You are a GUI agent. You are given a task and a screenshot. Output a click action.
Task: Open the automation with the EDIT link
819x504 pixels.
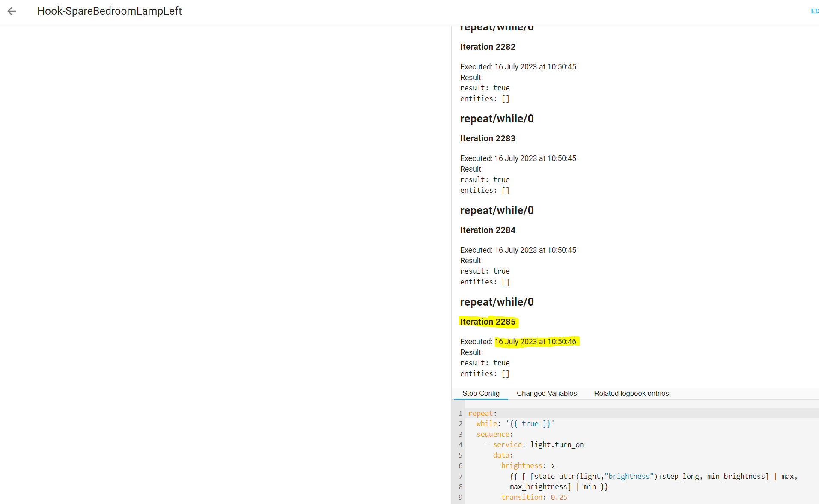[x=813, y=11]
